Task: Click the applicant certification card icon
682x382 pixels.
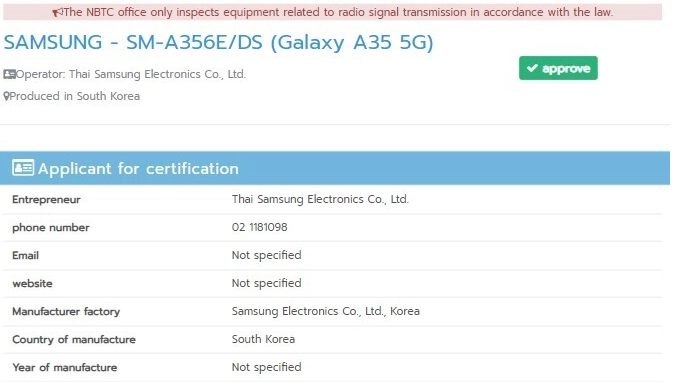Action: (x=23, y=168)
